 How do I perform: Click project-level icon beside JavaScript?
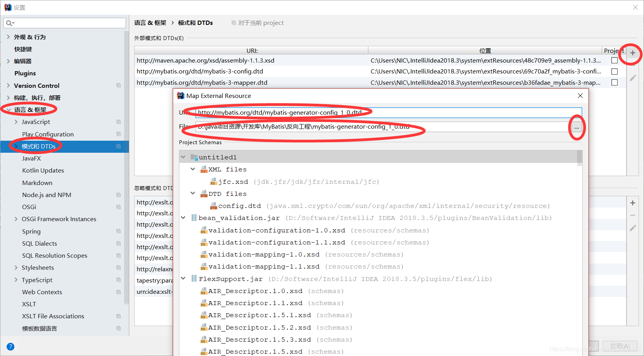pyautogui.click(x=118, y=122)
